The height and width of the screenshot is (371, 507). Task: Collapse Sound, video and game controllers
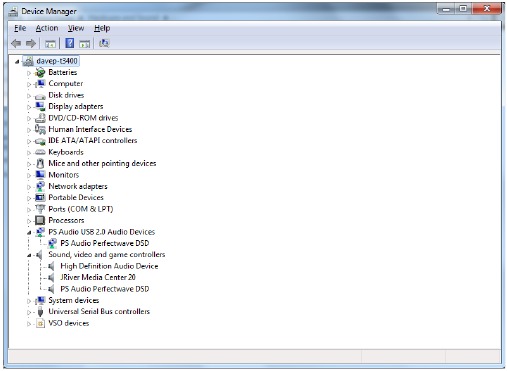[x=29, y=256]
